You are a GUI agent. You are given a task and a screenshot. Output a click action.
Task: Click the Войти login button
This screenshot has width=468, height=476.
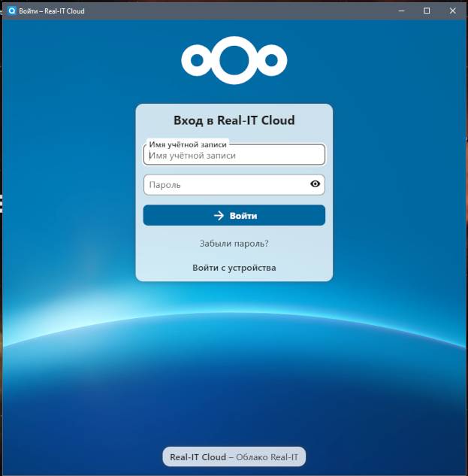[234, 215]
